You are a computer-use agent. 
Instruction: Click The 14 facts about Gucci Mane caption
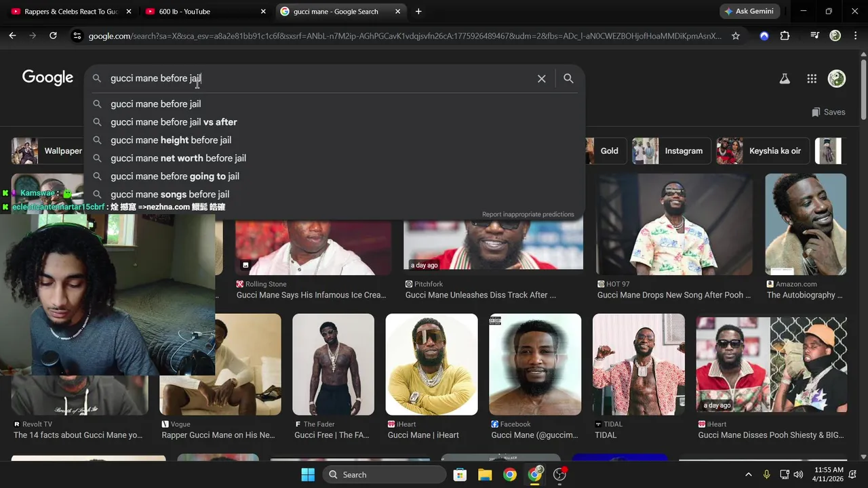coord(78,435)
